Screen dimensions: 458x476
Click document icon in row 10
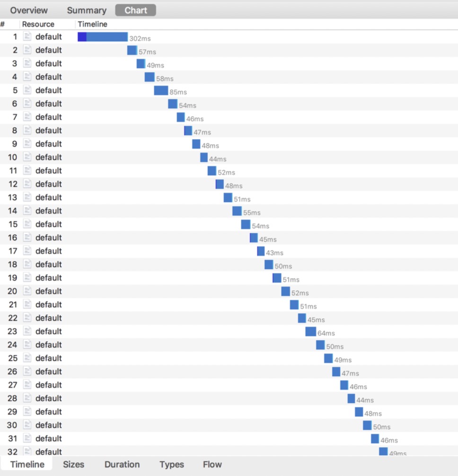click(27, 157)
